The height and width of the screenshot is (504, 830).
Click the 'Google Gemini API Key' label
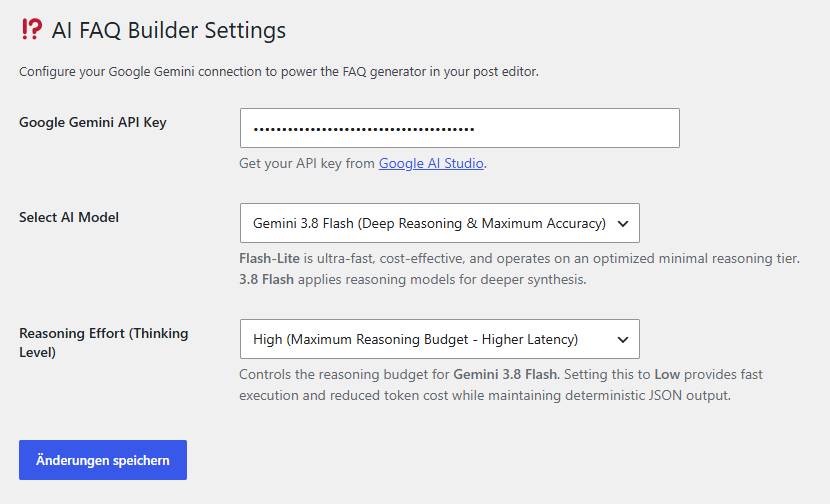[x=93, y=122]
